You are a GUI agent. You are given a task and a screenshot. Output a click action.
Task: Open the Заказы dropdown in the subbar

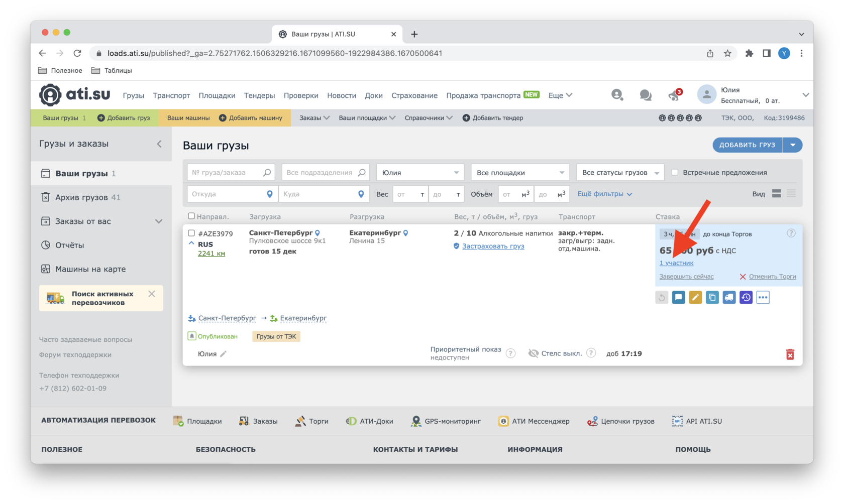(x=314, y=118)
